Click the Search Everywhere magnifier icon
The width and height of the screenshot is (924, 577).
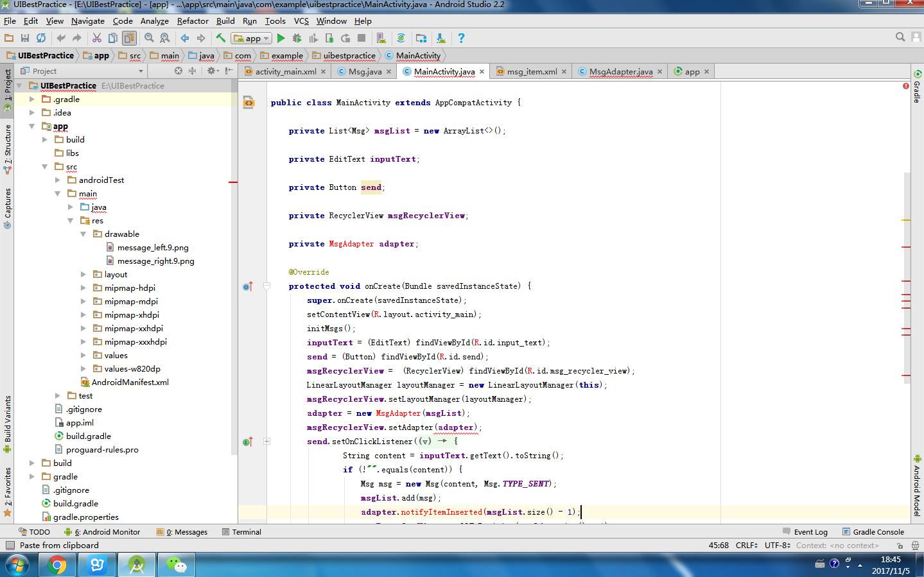900,37
